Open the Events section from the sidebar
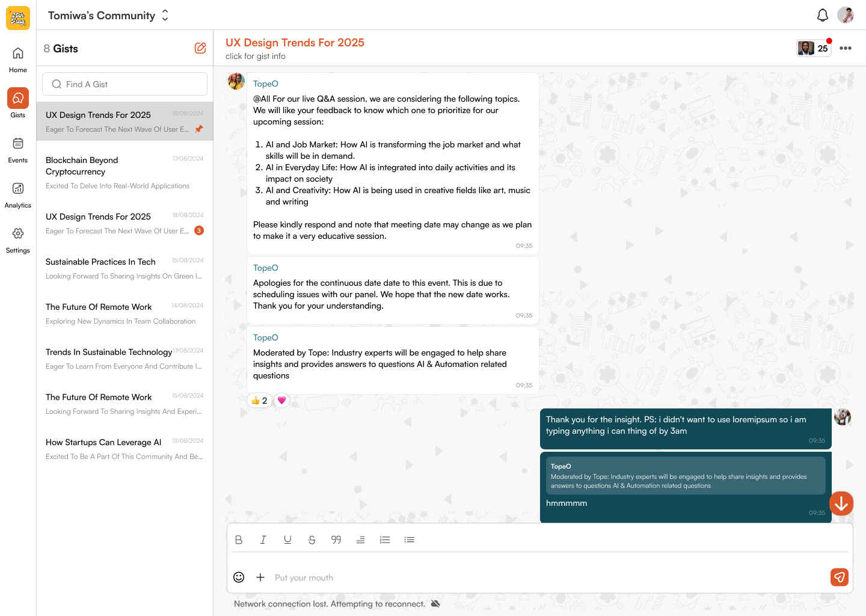The height and width of the screenshot is (616, 866). (x=17, y=149)
